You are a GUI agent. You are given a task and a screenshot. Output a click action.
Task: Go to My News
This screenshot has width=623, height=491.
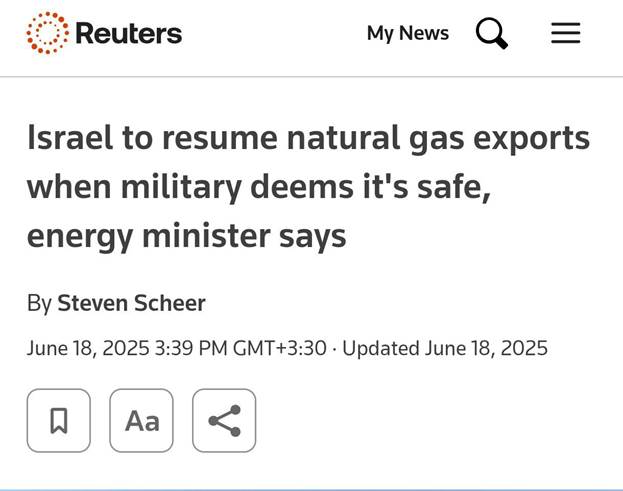407,34
